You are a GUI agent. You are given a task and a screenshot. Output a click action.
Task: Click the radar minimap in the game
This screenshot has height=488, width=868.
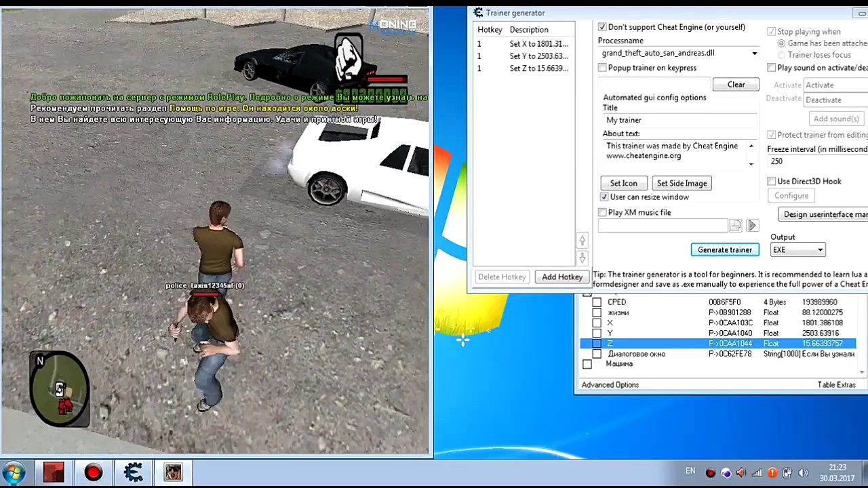(60, 389)
